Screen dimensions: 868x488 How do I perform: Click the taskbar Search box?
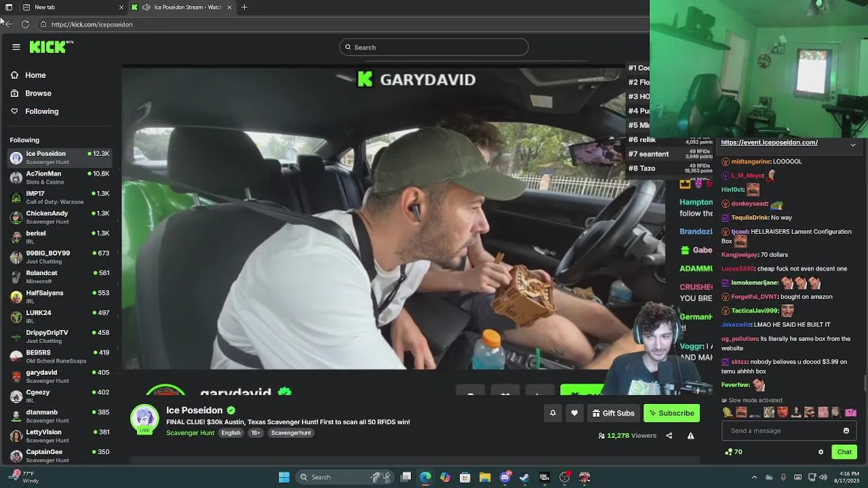coord(344,477)
